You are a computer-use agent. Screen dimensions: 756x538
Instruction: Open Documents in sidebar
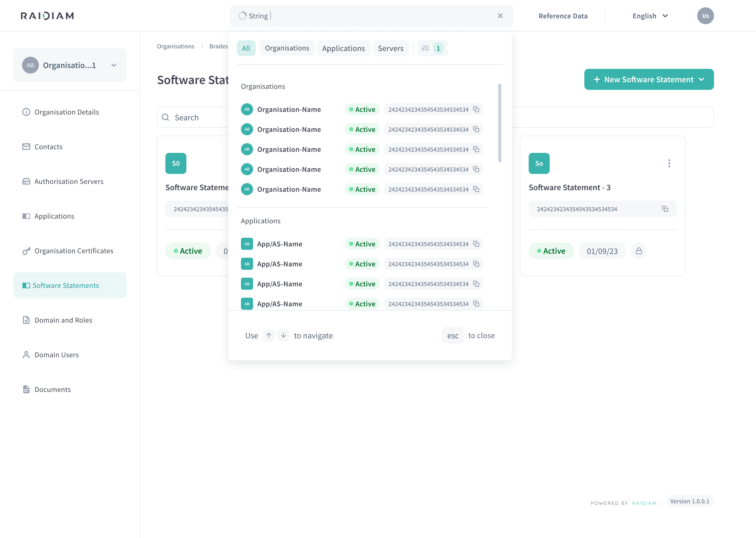(x=70, y=389)
